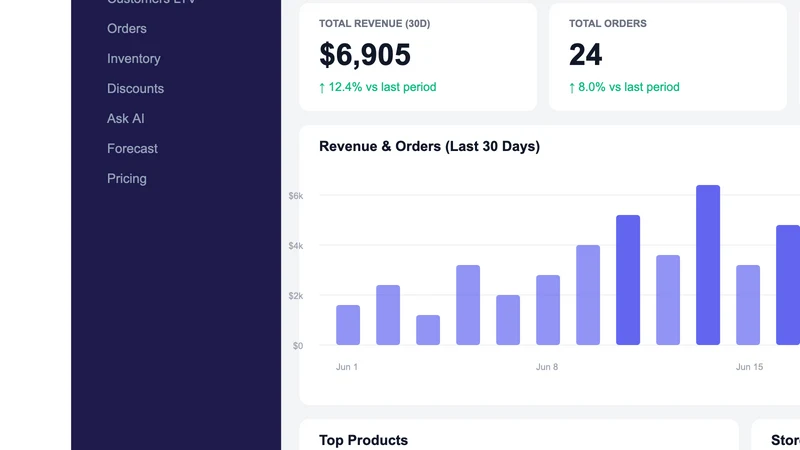Click the Jun 1 date label
Viewport: 800px width, 450px height.
pos(347,367)
